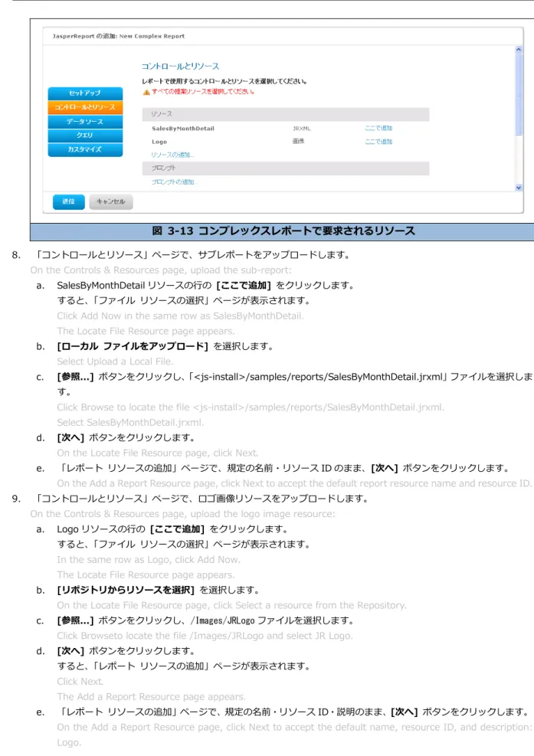Click the line 'On the Locate File Resource page, click Next.'
The width and height of the screenshot is (534, 756).
(158, 453)
